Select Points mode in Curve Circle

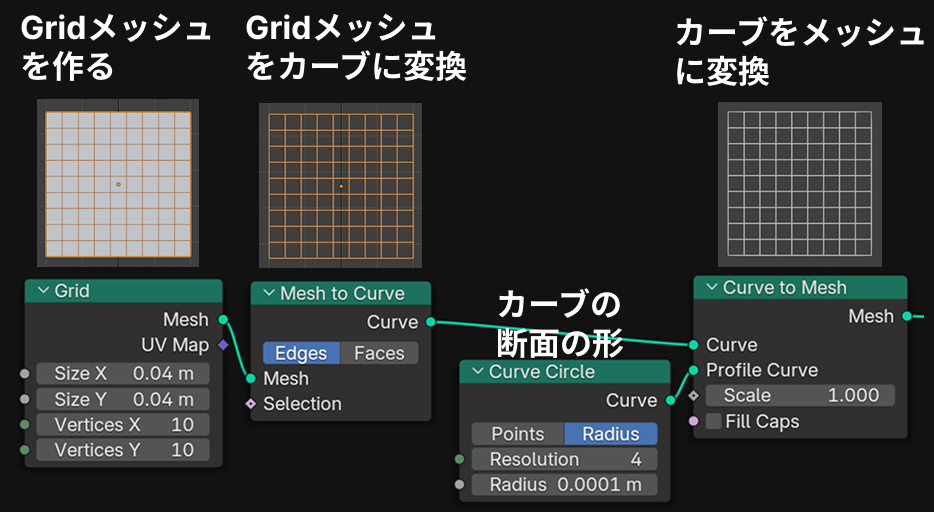[x=518, y=433]
